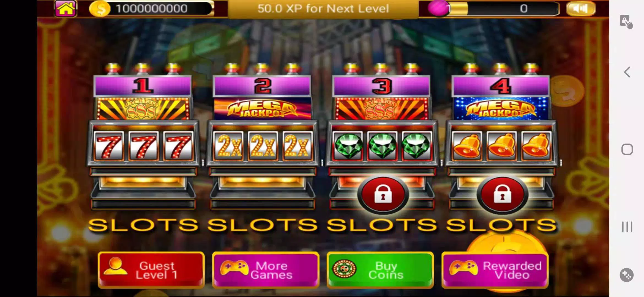Click the Buy Coins button
This screenshot has height=297, width=644.
pos(380,270)
